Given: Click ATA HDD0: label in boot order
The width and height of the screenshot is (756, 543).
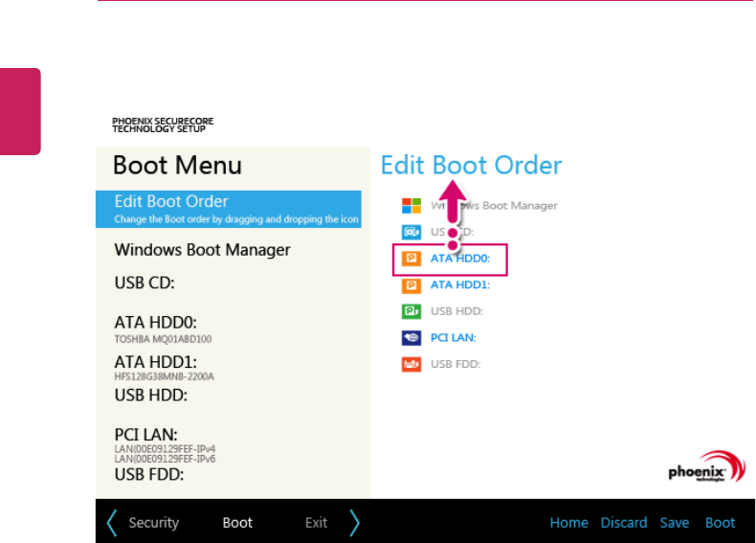Looking at the screenshot, I should click(x=460, y=259).
